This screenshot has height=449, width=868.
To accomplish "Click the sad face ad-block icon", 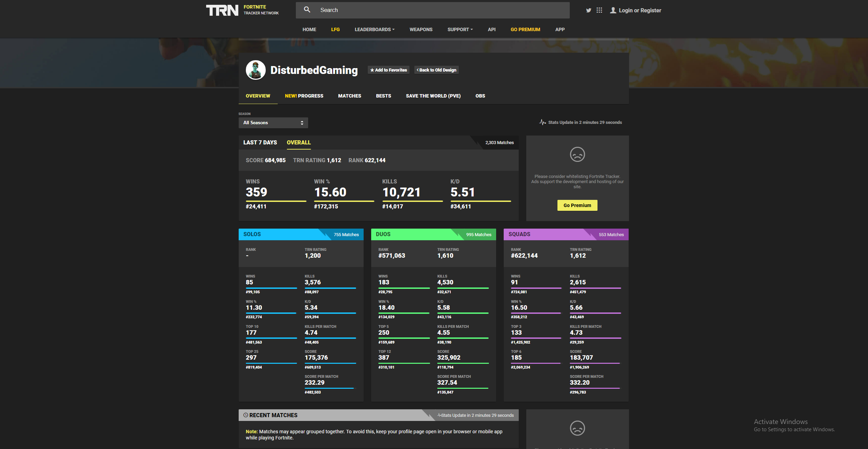I will pos(577,154).
